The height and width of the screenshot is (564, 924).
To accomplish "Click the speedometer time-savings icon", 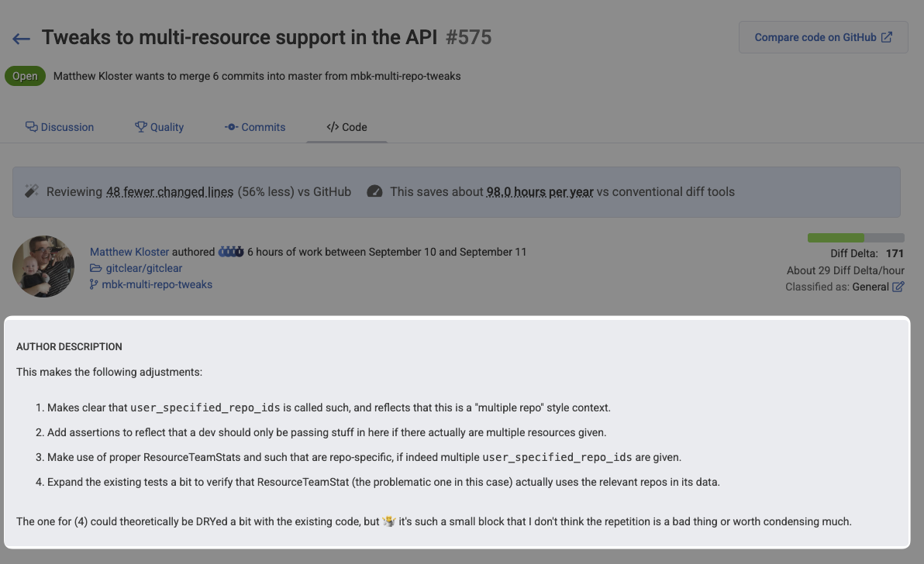I will (x=374, y=191).
